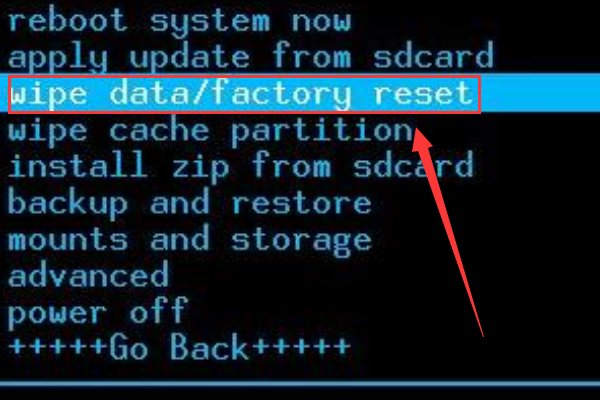Click the word "sdcard" in install zip line

[x=413, y=165]
